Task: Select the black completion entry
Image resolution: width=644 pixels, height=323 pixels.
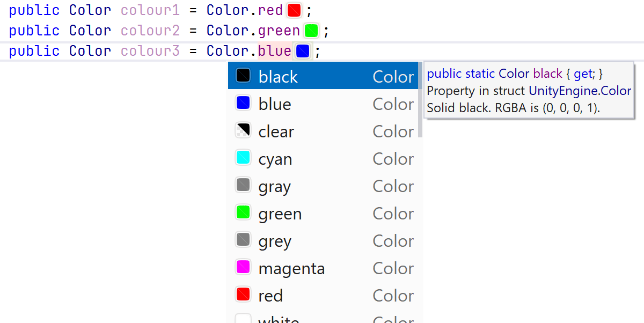Action: click(x=278, y=77)
